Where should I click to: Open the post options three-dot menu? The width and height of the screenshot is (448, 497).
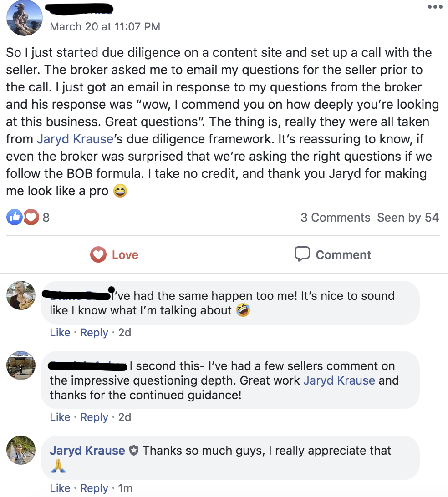(435, 7)
